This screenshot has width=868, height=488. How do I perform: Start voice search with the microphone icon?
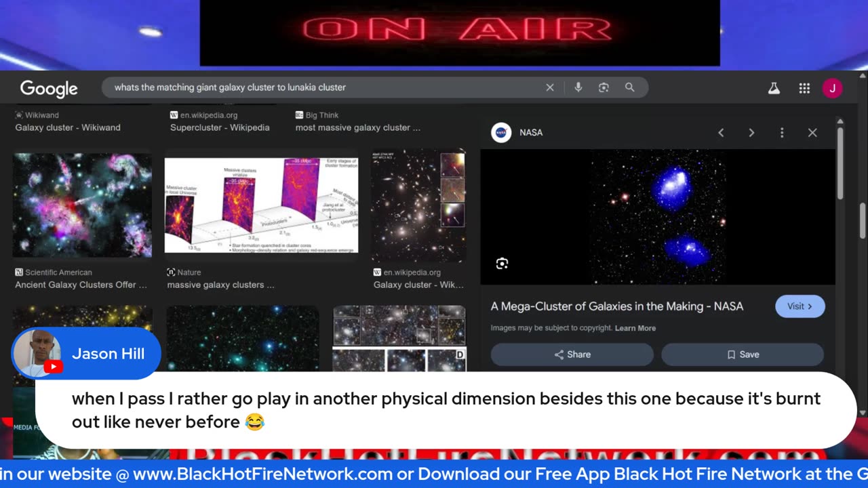(578, 87)
